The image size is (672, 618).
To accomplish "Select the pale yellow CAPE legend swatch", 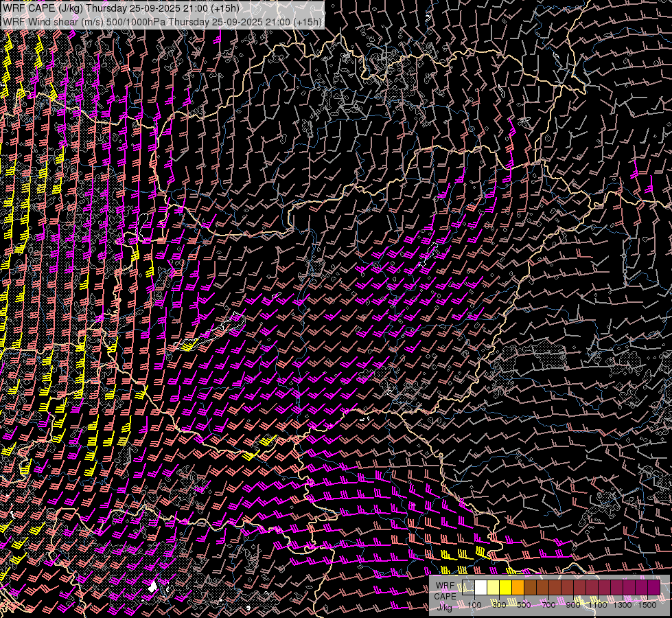I will click(x=493, y=587).
